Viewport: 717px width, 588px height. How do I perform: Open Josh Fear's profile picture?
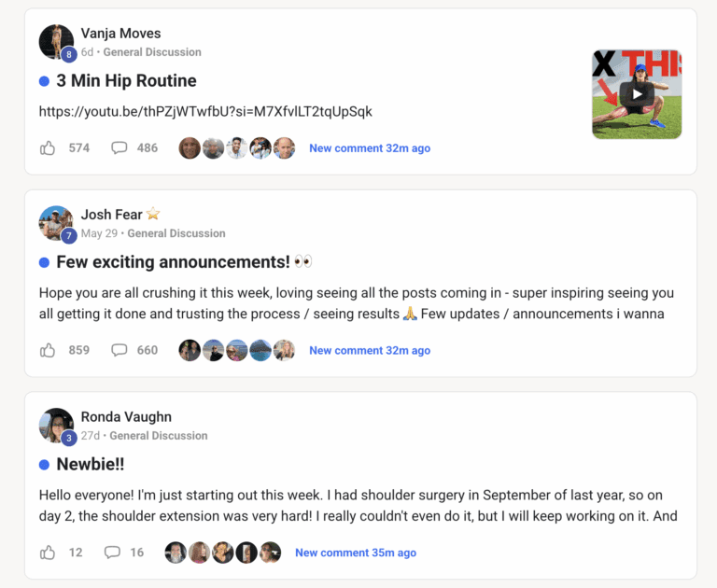56,223
